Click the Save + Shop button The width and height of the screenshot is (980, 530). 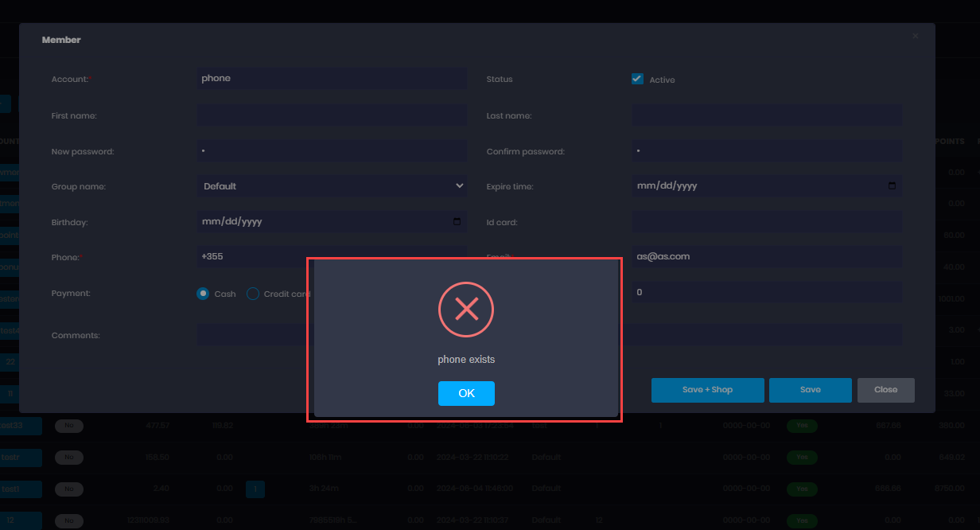pos(707,390)
